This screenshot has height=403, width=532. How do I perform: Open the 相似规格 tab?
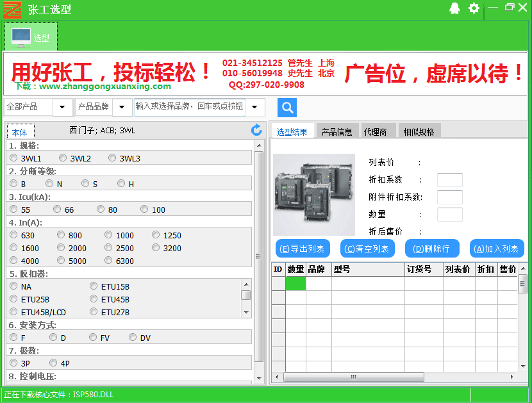click(419, 131)
